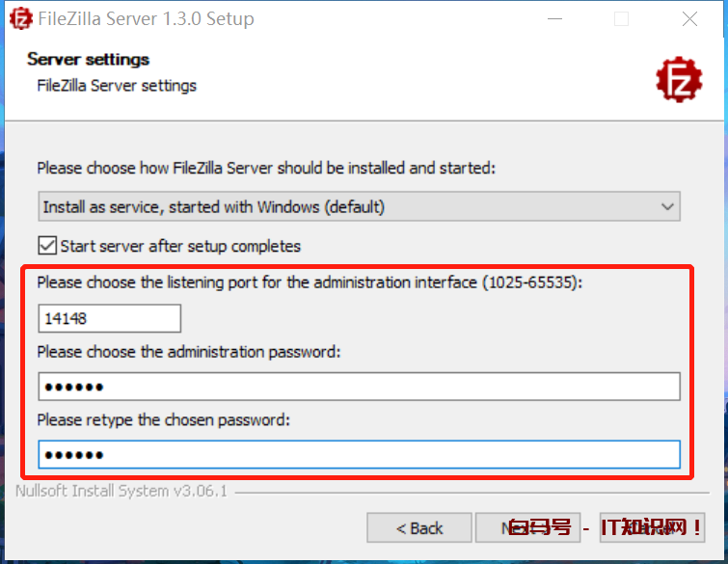This screenshot has width=728, height=564.
Task: Focus the administration password field
Action: [359, 387]
